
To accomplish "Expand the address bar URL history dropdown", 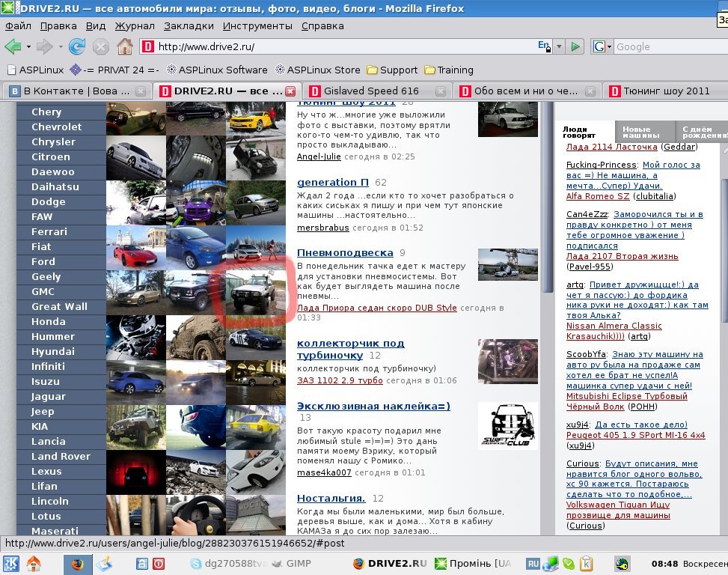I will coord(559,46).
